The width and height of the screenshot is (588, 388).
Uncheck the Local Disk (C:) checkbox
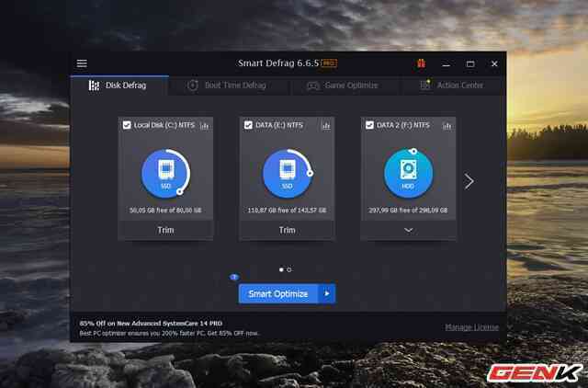[x=127, y=125]
